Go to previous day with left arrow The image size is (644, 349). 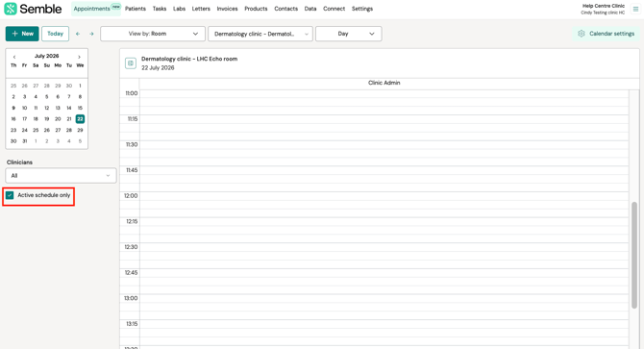[x=78, y=34]
